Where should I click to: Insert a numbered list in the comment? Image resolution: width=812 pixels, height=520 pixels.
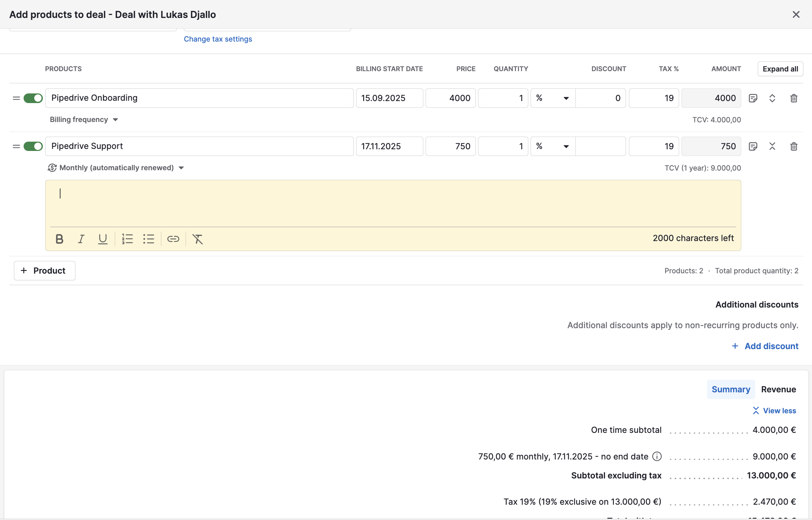127,239
